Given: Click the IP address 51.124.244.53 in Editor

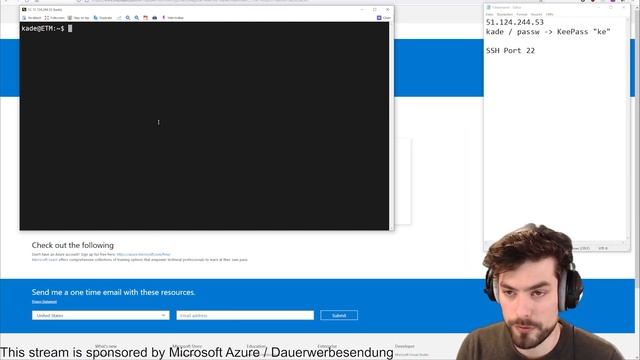Looking at the screenshot, I should click(x=515, y=22).
